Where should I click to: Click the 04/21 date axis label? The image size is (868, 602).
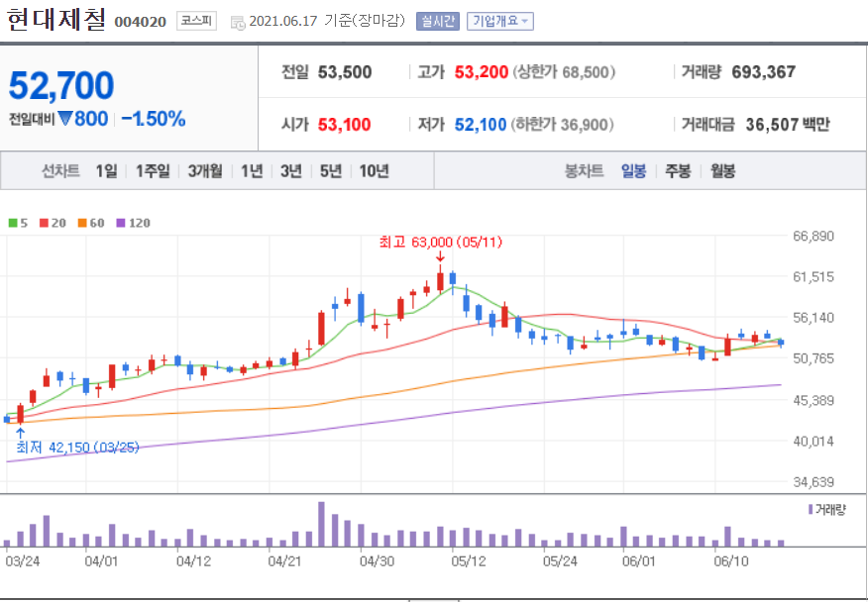pos(284,562)
